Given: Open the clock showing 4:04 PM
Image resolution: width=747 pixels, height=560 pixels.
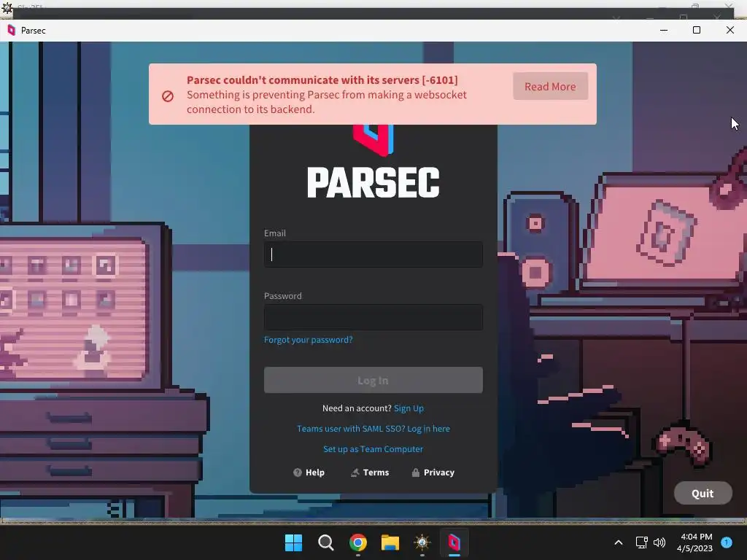Looking at the screenshot, I should [695, 542].
